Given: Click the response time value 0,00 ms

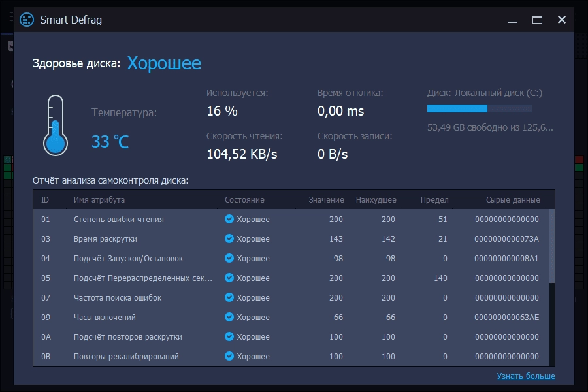Looking at the screenshot, I should [x=340, y=110].
